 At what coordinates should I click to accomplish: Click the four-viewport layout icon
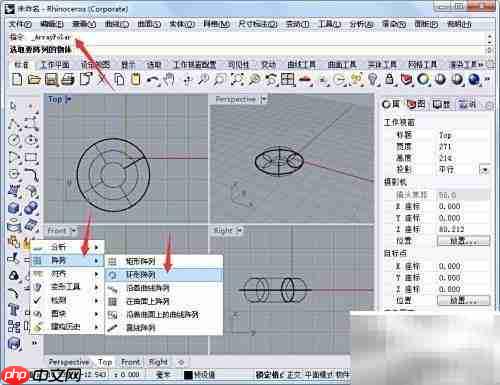(287, 80)
